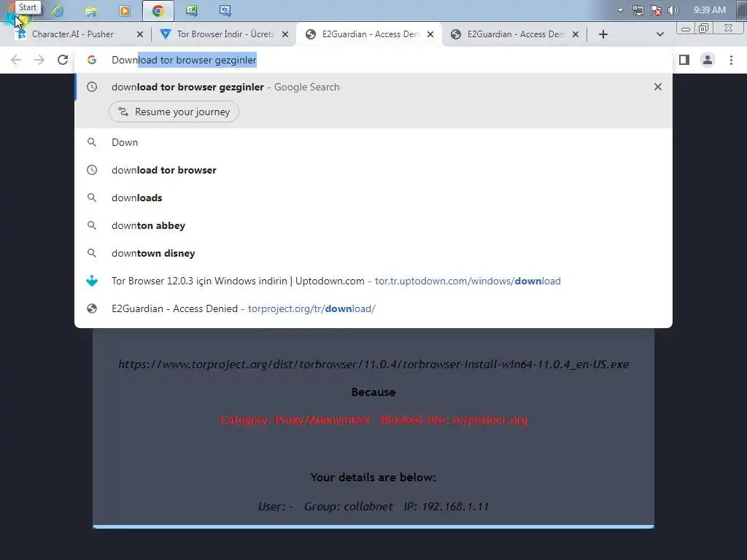The image size is (747, 560).
Task: Open a new tab with plus button
Action: (603, 34)
